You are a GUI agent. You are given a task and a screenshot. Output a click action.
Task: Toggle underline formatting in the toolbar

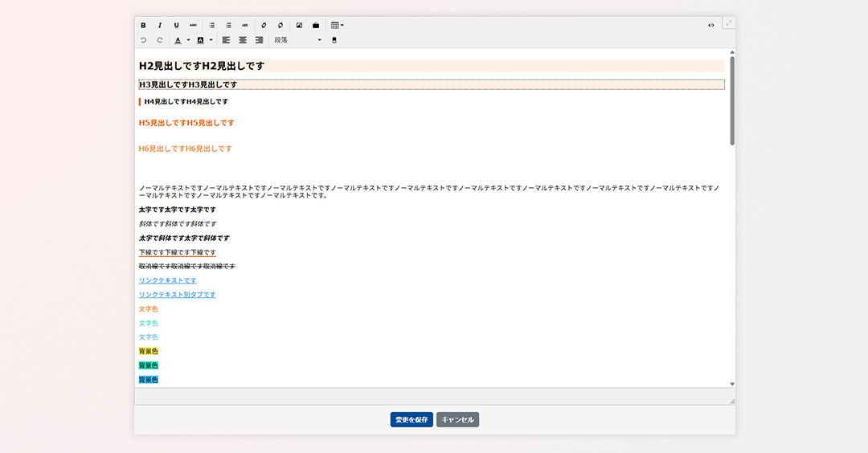coord(176,26)
